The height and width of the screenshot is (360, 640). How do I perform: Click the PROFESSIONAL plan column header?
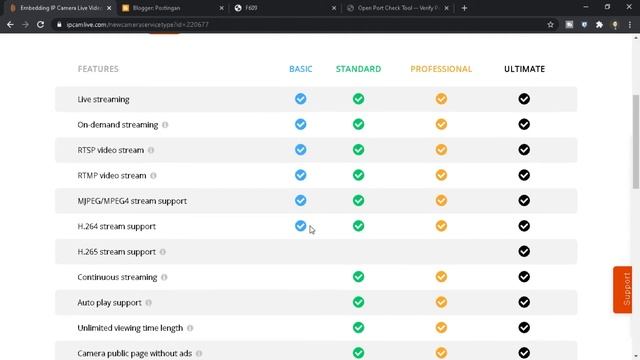[441, 69]
